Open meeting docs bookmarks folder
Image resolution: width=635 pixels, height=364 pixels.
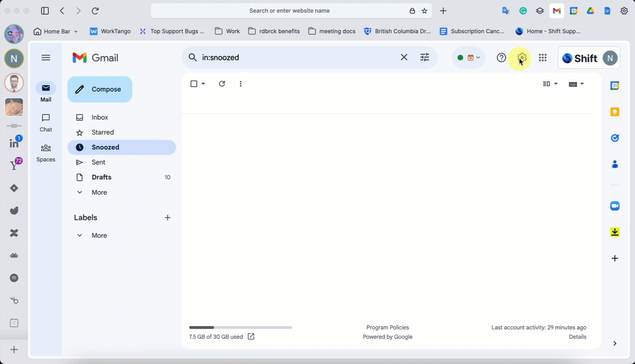pyautogui.click(x=332, y=31)
